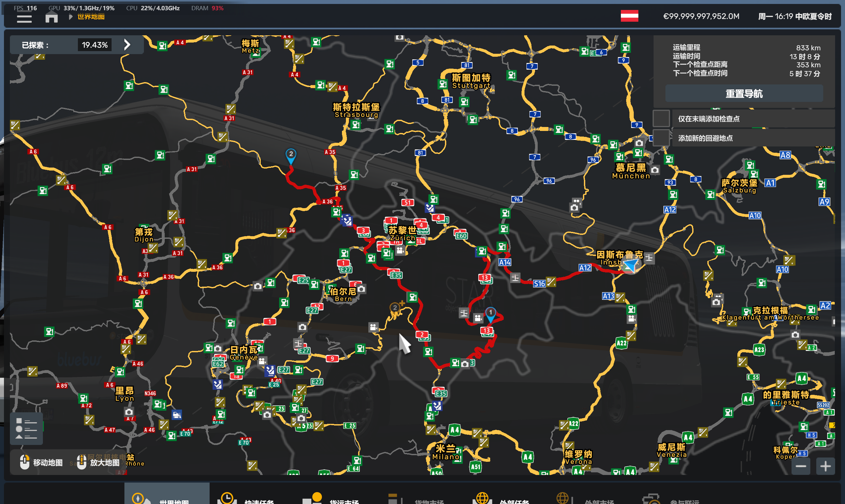The width and height of the screenshot is (845, 504).
Task: Click the ferry port icon near Lyon
Action: (177, 415)
